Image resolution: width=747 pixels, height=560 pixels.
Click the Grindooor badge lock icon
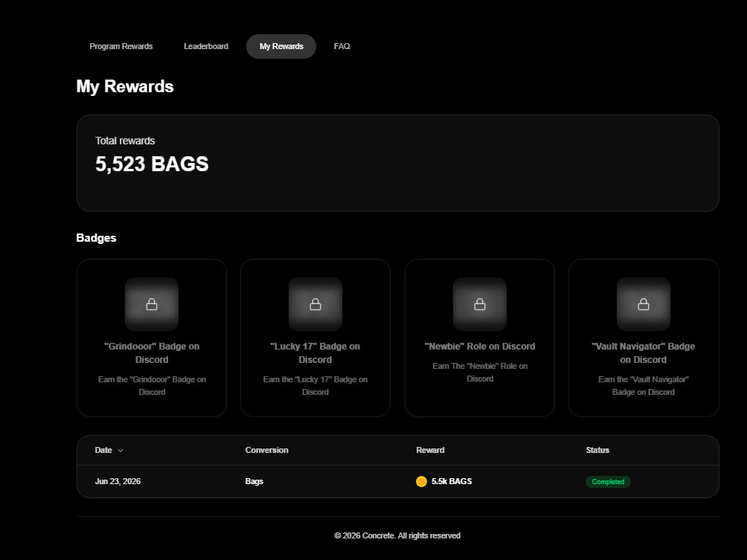(152, 304)
